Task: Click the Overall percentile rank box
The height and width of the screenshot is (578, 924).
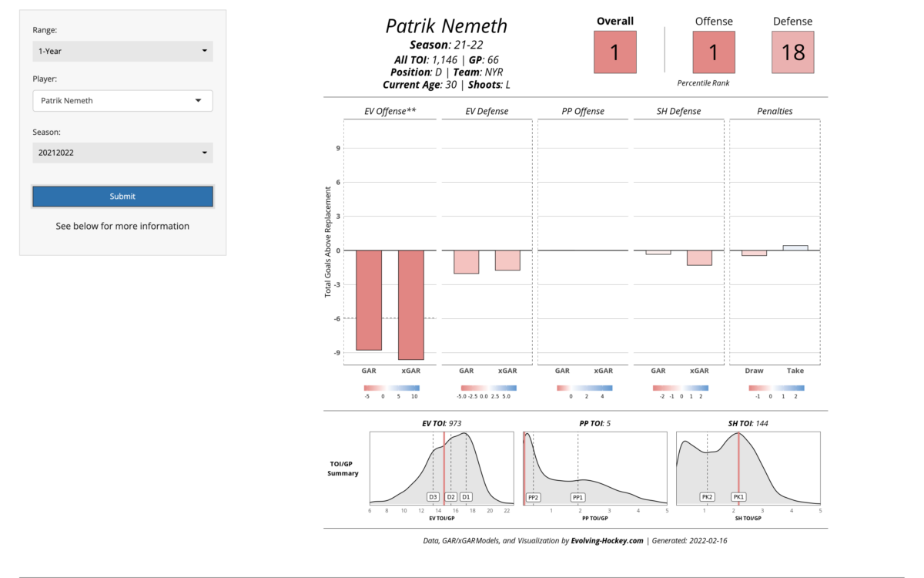Action: tap(614, 52)
